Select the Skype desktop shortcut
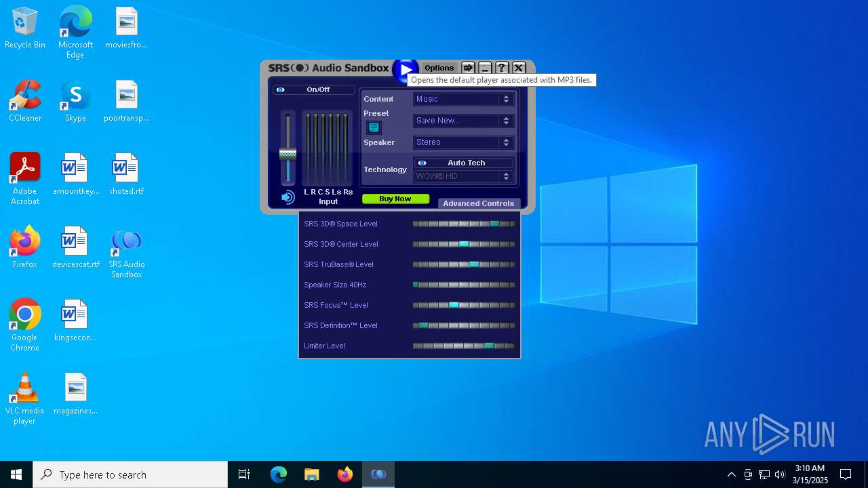The width and height of the screenshot is (868, 488). (75, 102)
